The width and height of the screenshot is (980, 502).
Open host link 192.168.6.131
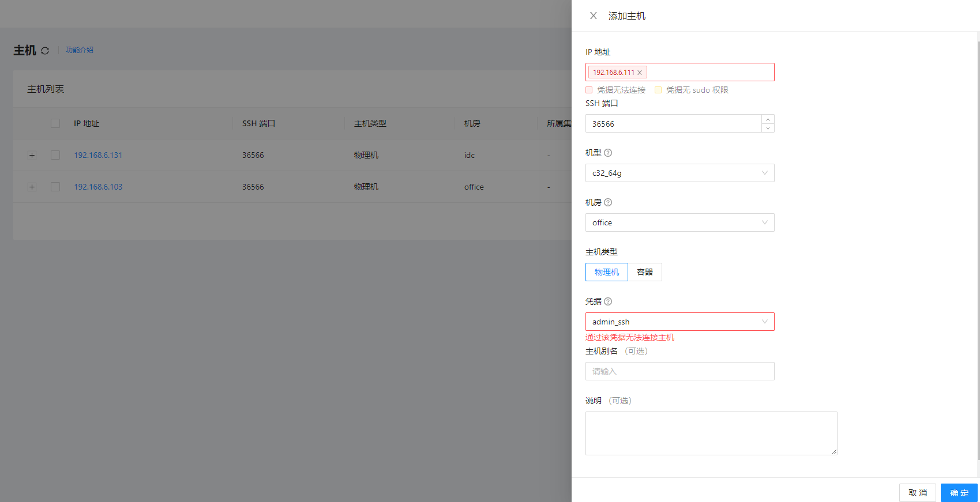pyautogui.click(x=98, y=155)
